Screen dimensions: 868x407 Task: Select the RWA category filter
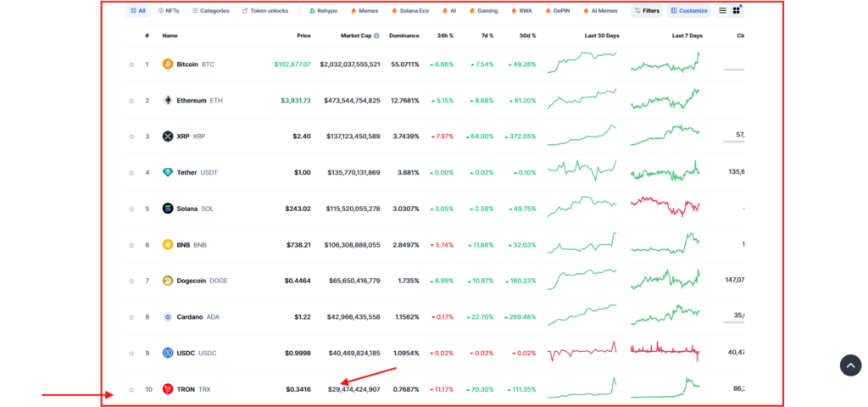[521, 10]
